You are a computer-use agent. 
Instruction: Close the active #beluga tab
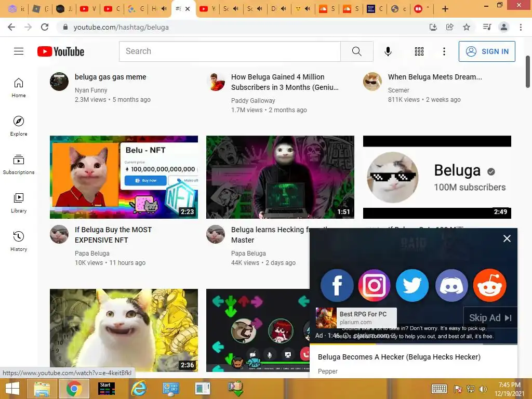187,9
